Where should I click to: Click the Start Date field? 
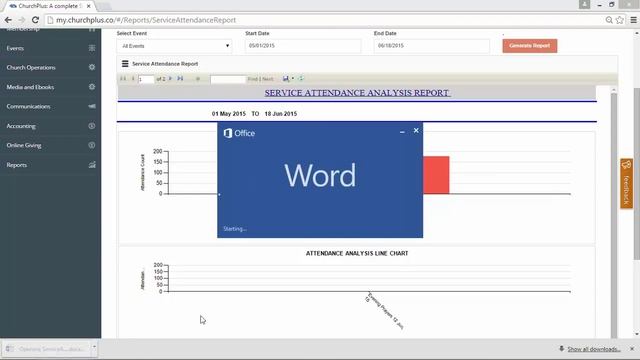[x=303, y=46]
